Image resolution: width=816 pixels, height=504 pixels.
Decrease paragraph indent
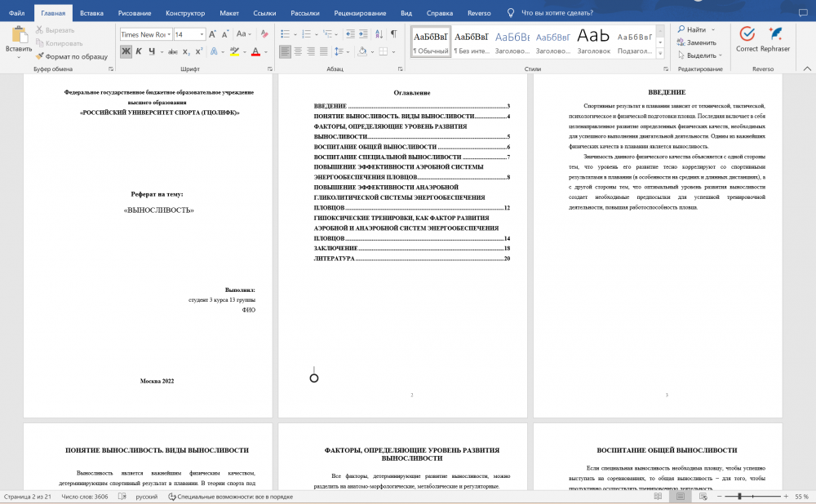350,34
